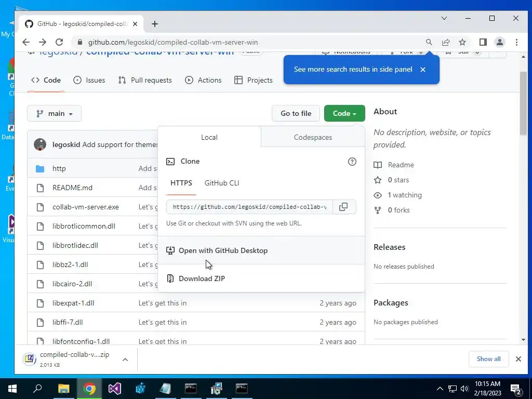The width and height of the screenshot is (532, 399).
Task: Open Windows Start menu
Action: click(x=12, y=389)
